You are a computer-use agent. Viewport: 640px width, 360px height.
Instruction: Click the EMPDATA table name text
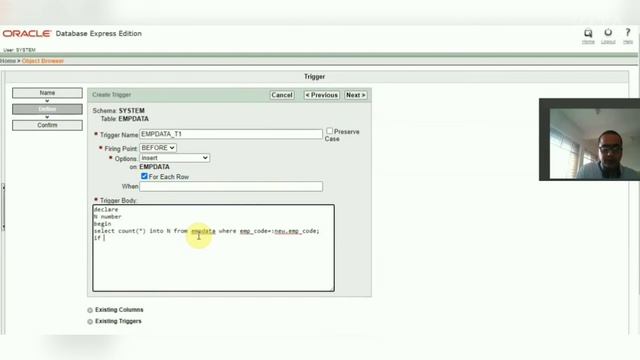pyautogui.click(x=133, y=119)
